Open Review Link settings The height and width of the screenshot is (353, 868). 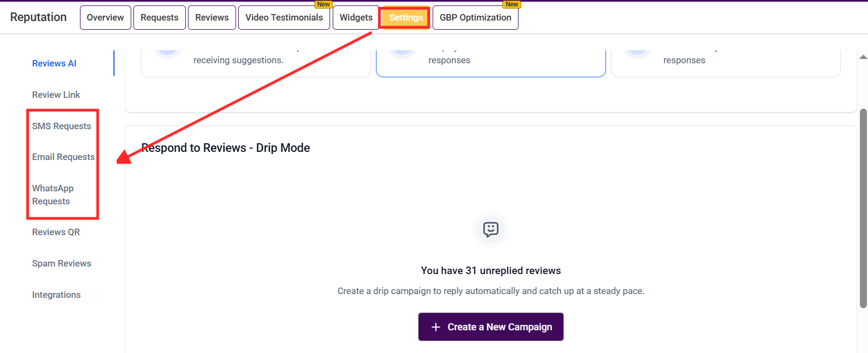[56, 95]
